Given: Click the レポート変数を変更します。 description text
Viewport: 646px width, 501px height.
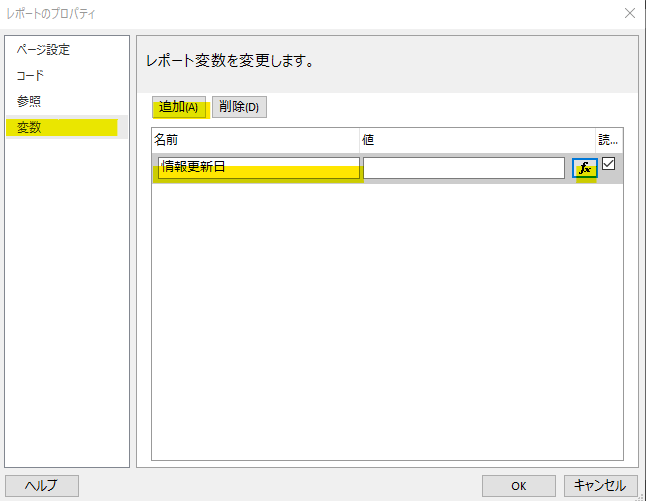Looking at the screenshot, I should point(231,61).
